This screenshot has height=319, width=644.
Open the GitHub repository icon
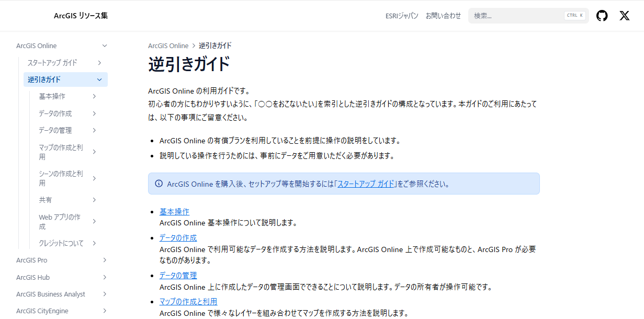pos(602,16)
